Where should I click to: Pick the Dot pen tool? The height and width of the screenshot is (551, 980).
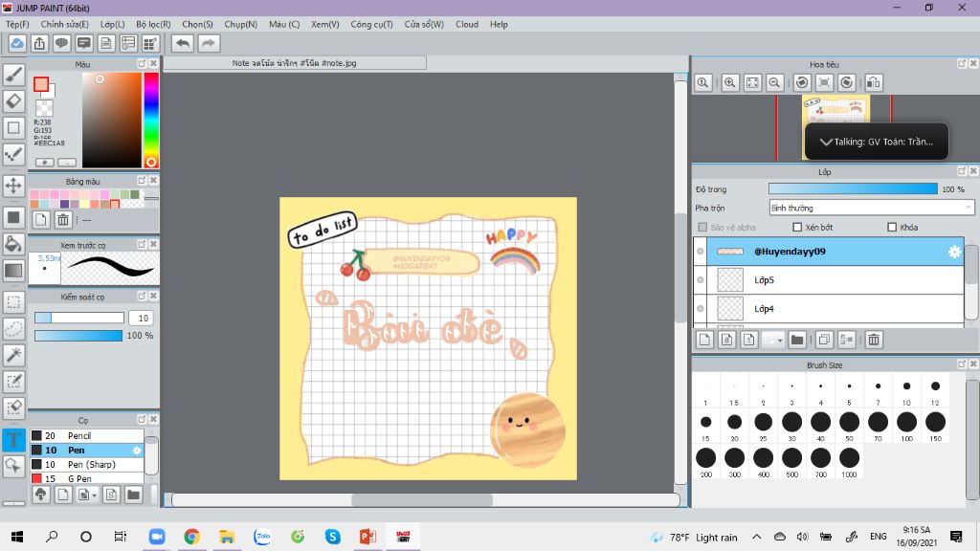13,154
